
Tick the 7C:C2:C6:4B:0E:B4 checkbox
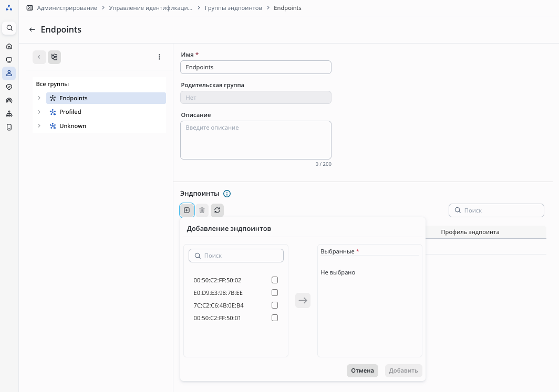[x=274, y=305]
